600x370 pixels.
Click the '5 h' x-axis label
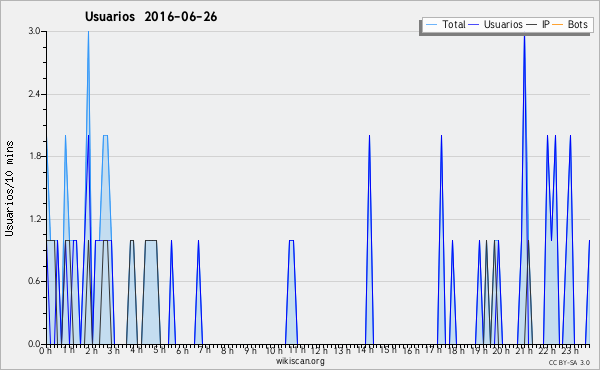159,350
